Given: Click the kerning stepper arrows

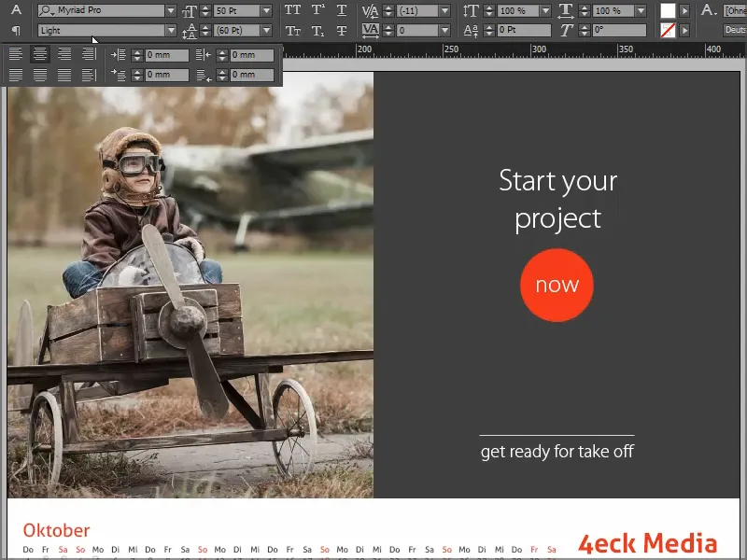Looking at the screenshot, I should [x=388, y=10].
